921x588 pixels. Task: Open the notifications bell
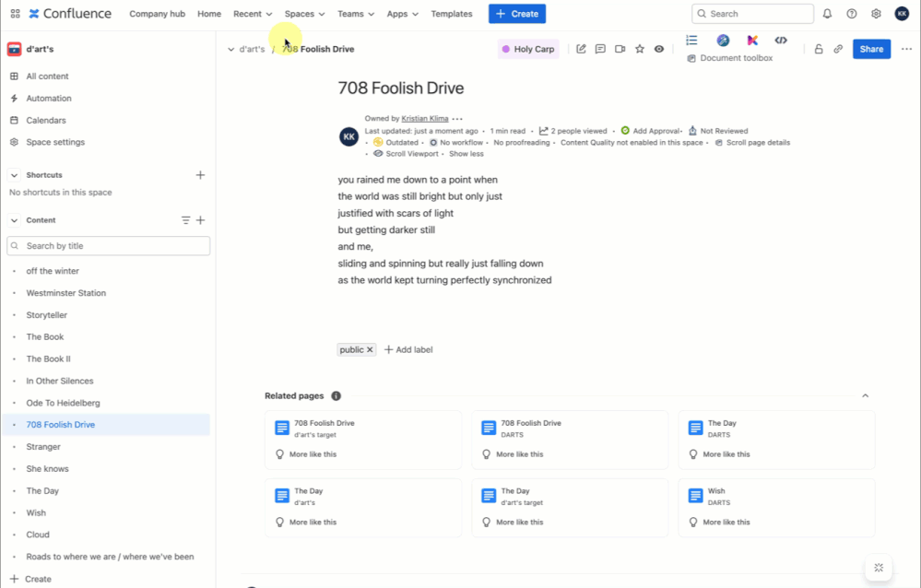coord(827,14)
